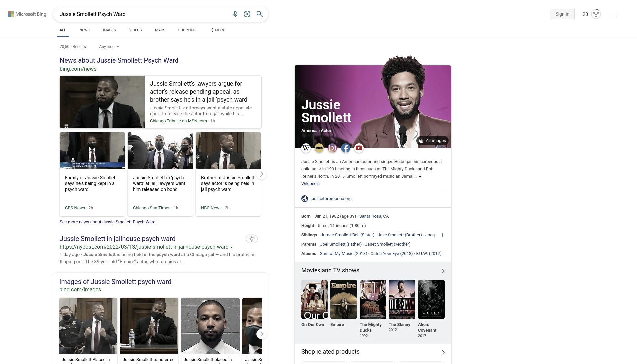Open the Chicago Tribune news photo
The width and height of the screenshot is (637, 364).
coord(102,102)
